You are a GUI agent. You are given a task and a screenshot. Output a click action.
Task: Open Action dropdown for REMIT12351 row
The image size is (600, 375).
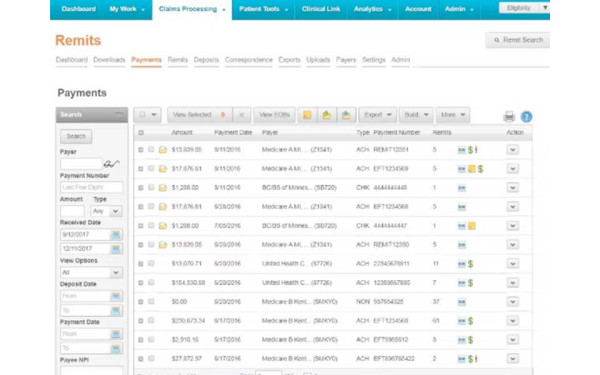[x=513, y=150]
